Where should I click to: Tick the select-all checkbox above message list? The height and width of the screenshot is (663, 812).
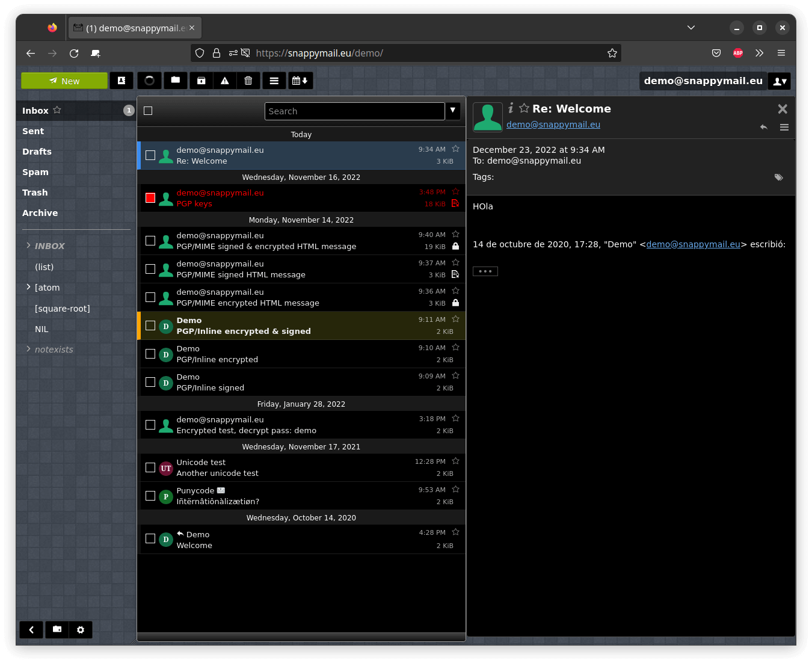tap(148, 111)
